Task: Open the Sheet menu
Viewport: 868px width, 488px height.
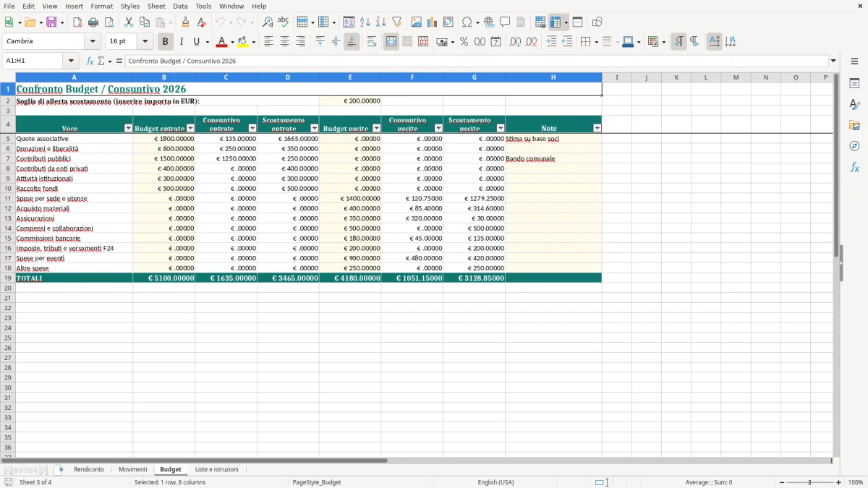Action: pyautogui.click(x=157, y=6)
